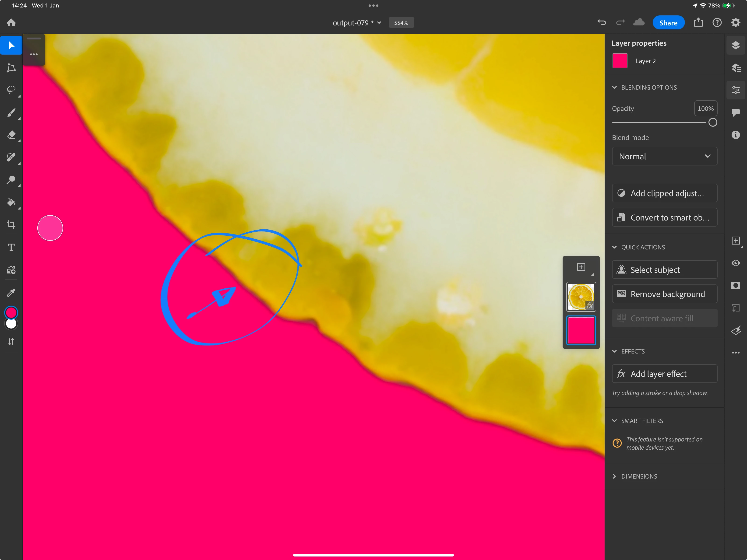The width and height of the screenshot is (747, 560).
Task: Toggle the layer mask icon
Action: point(736,286)
